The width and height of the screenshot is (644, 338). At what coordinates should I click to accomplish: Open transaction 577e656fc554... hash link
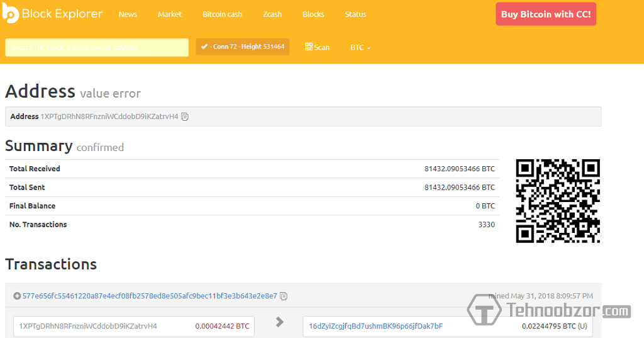click(150, 296)
